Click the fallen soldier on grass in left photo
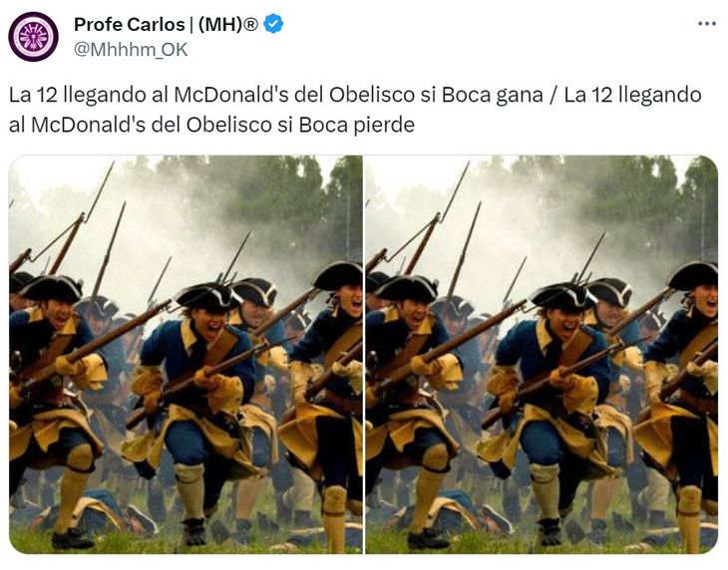 coord(93,512)
